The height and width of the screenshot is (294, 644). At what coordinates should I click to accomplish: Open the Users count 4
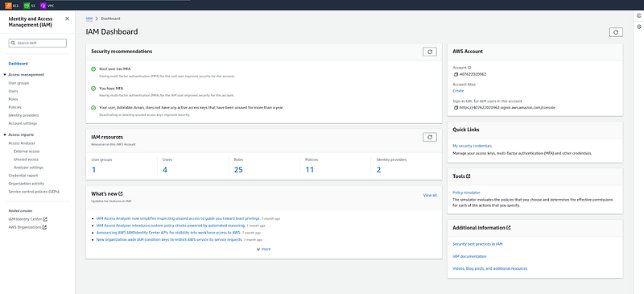pyautogui.click(x=165, y=169)
